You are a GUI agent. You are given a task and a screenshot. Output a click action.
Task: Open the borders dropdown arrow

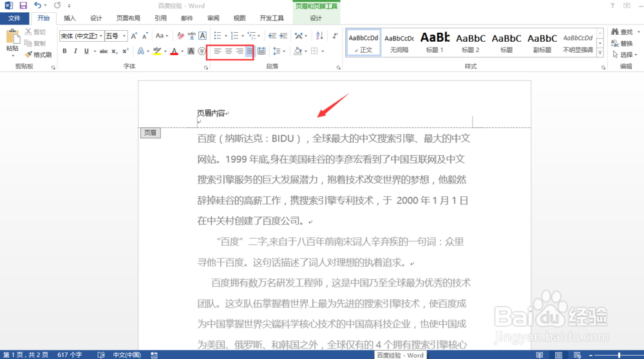pos(323,51)
